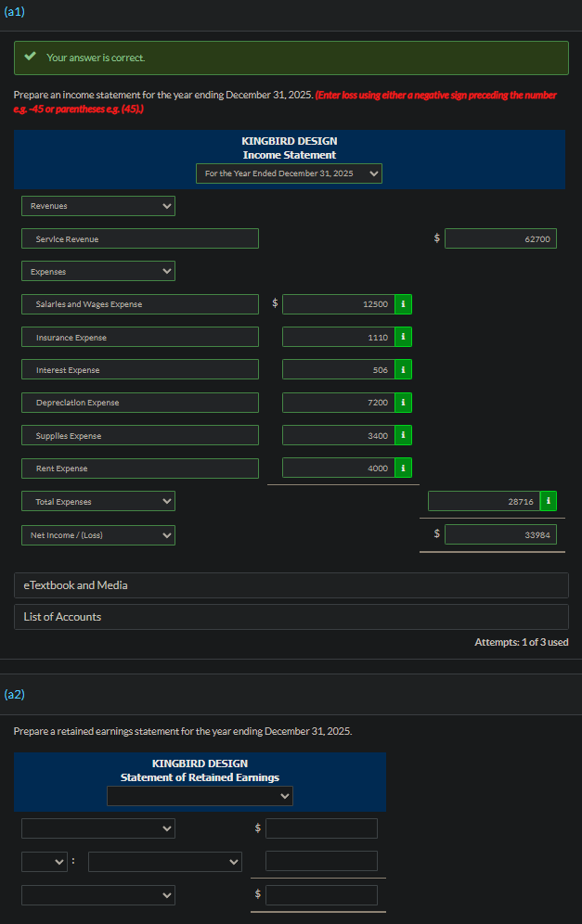Screen dimensions: 582x924
Task: Click the Rent Expense account field
Action: 140,468
